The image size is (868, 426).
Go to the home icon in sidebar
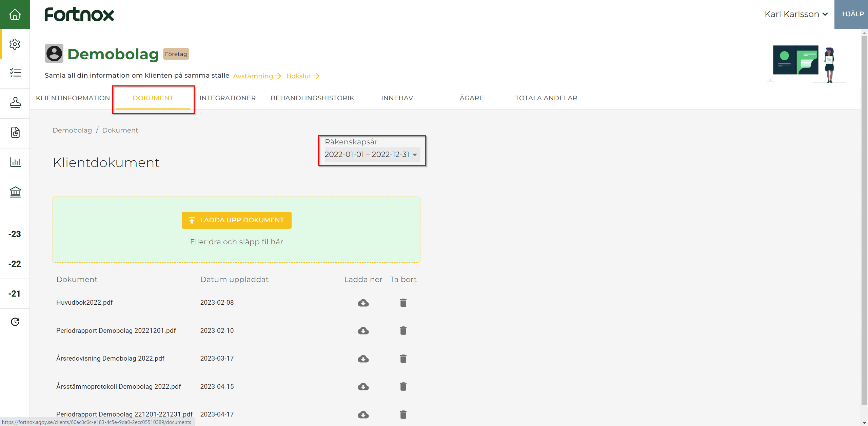click(x=15, y=14)
